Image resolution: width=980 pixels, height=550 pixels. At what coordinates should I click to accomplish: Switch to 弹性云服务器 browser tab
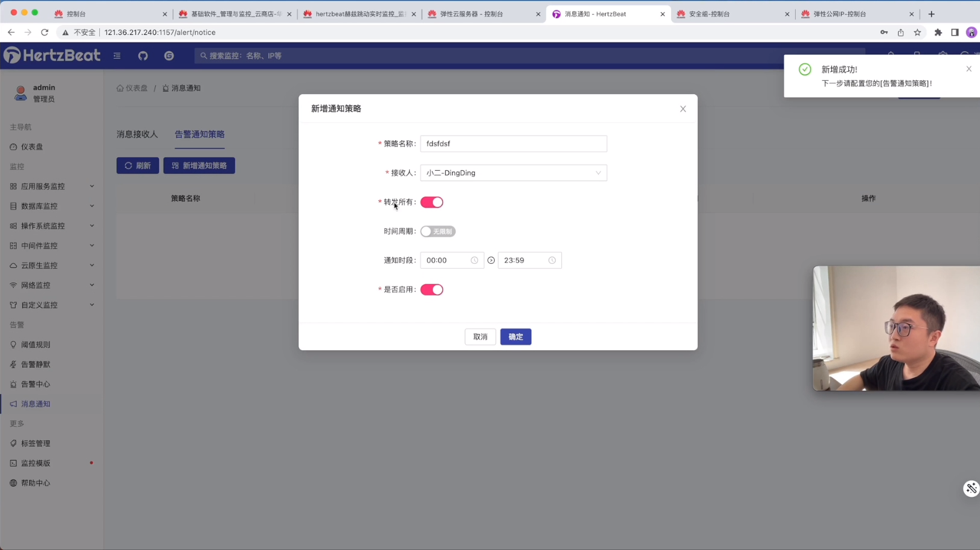click(483, 14)
